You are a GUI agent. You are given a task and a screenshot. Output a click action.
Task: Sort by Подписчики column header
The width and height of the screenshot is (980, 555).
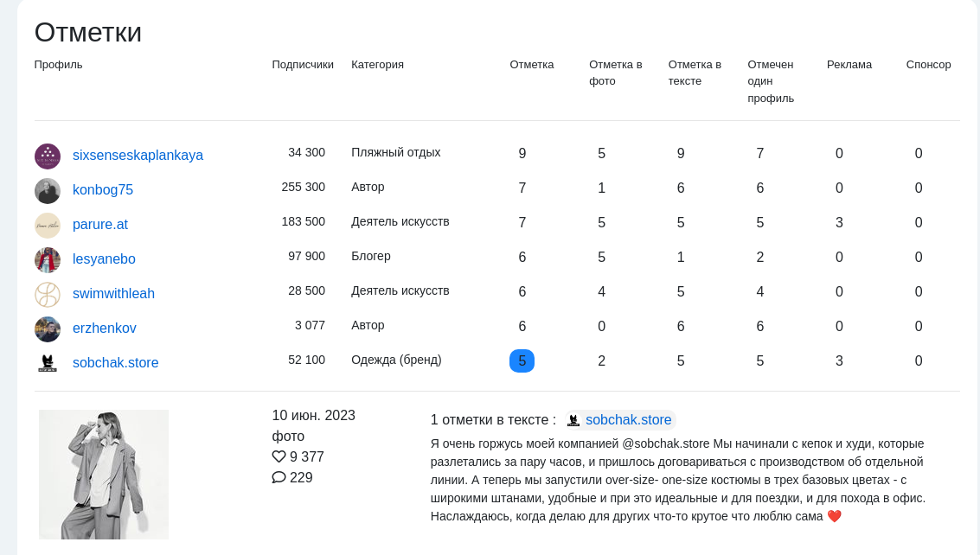pos(303,64)
